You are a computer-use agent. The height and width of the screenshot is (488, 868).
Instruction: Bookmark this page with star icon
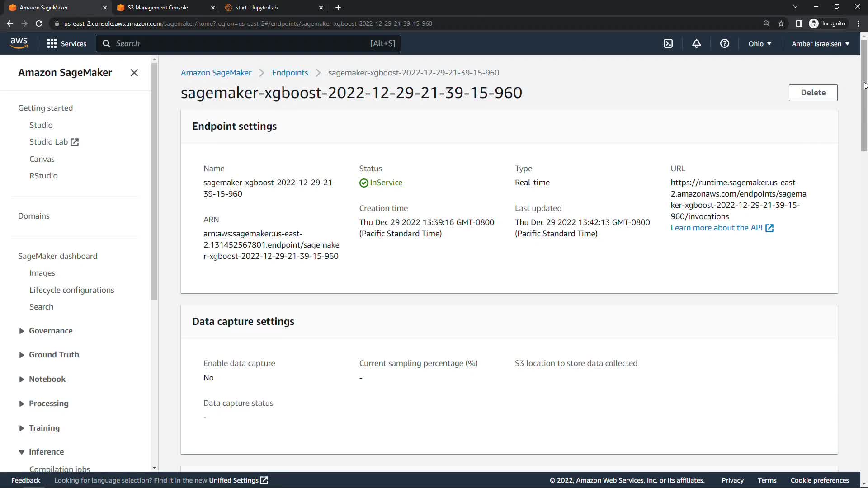click(781, 23)
